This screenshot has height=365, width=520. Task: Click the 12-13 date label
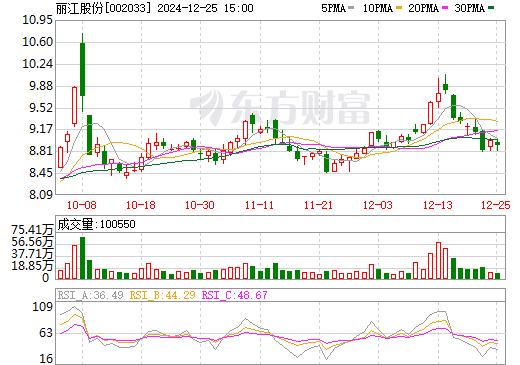[x=438, y=205]
